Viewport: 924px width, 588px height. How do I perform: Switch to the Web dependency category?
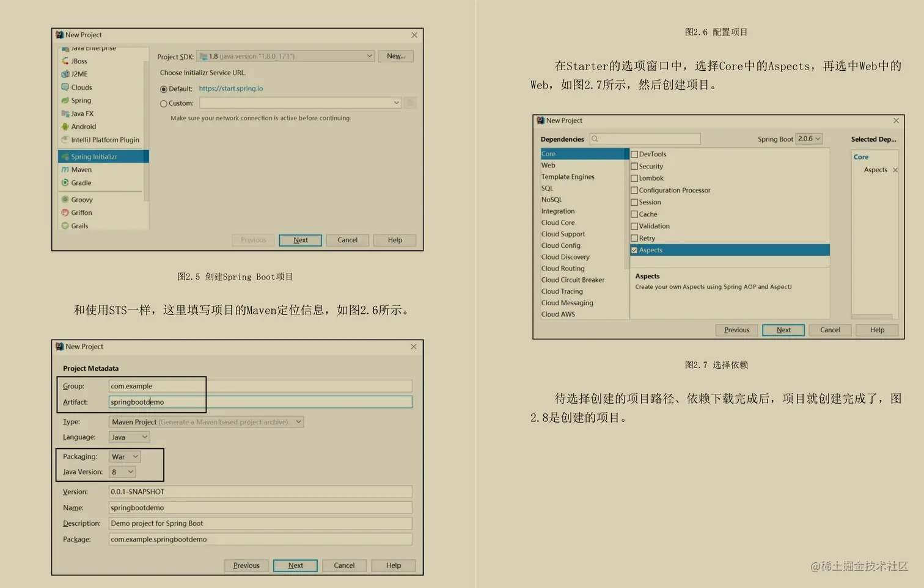pyautogui.click(x=548, y=165)
